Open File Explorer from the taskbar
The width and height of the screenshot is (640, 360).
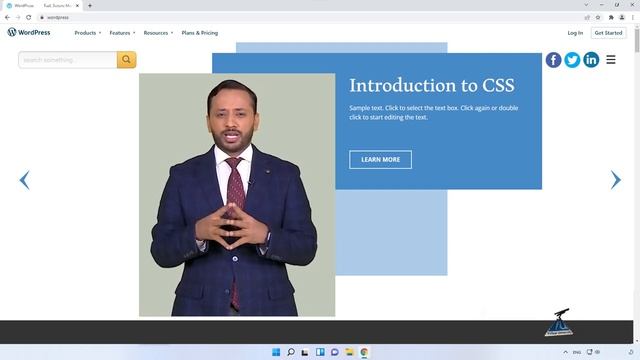[x=349, y=352]
